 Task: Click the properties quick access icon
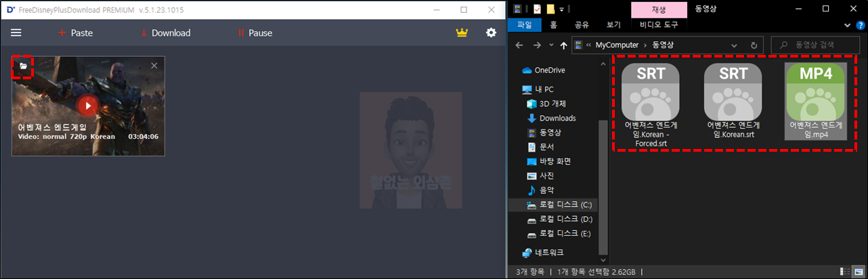pyautogui.click(x=537, y=9)
